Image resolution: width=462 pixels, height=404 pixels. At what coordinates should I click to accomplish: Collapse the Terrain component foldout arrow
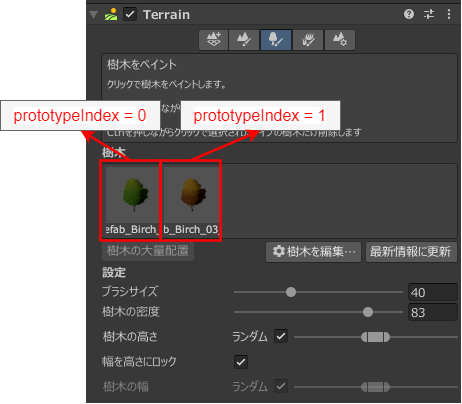click(x=94, y=15)
